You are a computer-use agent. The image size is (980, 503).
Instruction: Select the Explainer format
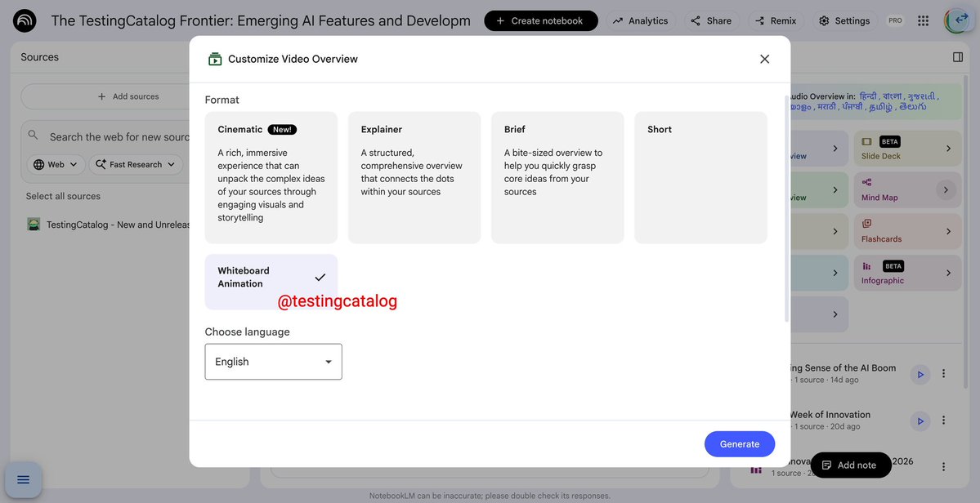tap(414, 177)
